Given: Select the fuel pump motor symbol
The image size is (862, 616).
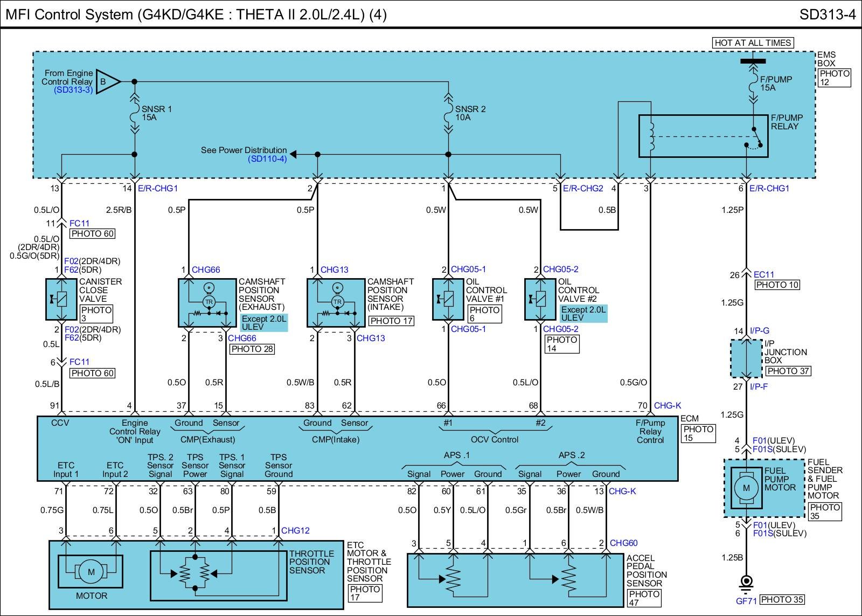Looking at the screenshot, I should [746, 488].
